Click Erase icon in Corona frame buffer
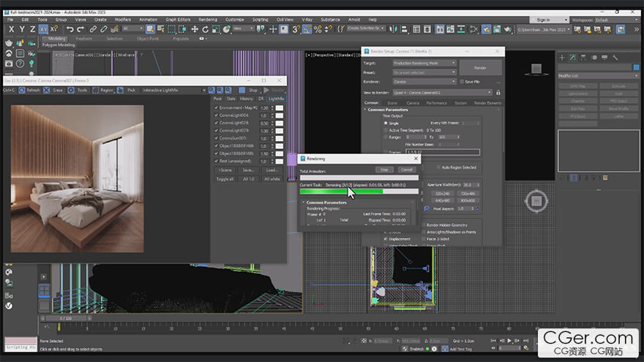 [46, 90]
